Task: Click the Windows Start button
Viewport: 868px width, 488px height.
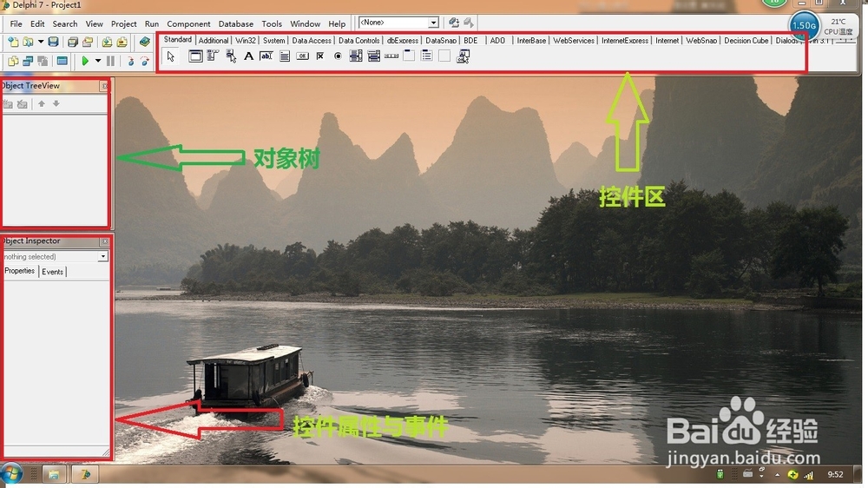Action: pyautogui.click(x=10, y=473)
